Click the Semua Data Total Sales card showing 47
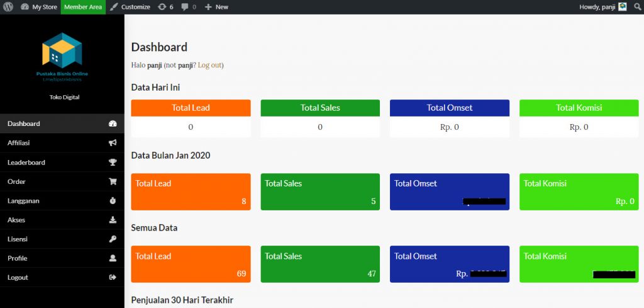Image resolution: width=644 pixels, height=308 pixels. click(320, 264)
